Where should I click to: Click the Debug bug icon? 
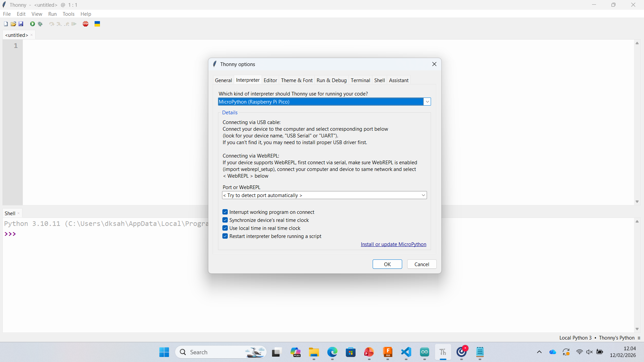(40, 24)
